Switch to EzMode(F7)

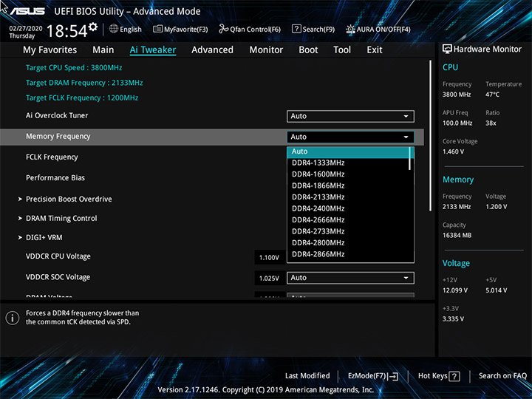[x=373, y=376]
